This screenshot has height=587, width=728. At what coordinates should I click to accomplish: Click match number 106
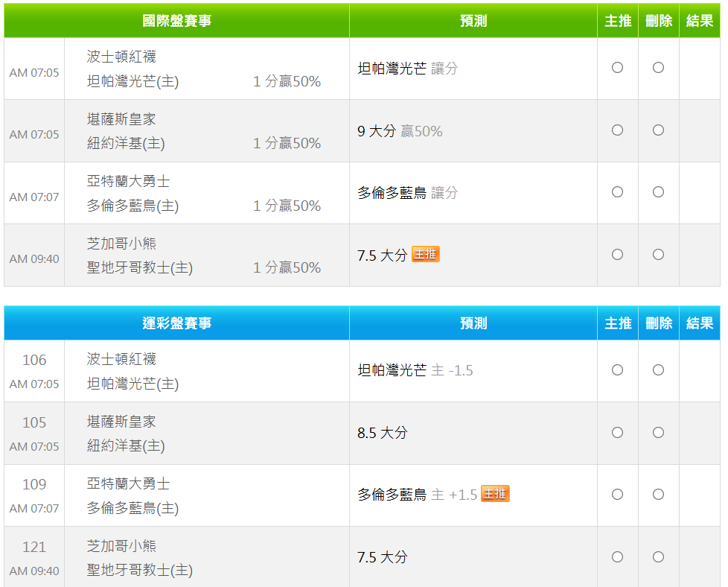[x=34, y=360]
